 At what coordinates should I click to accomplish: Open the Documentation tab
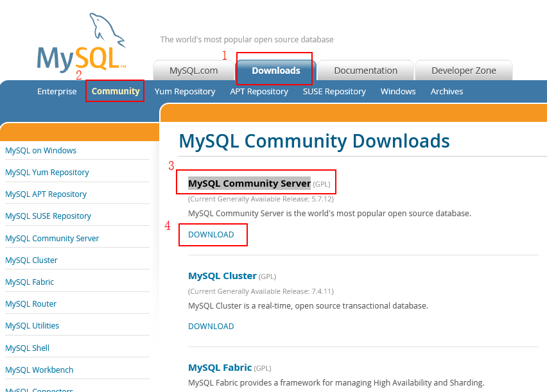[x=365, y=71]
